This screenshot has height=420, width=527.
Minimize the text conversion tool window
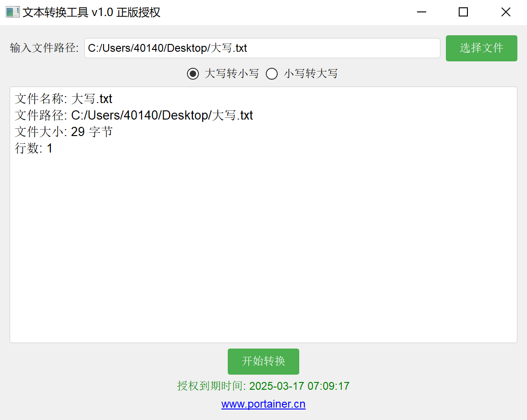[x=422, y=12]
